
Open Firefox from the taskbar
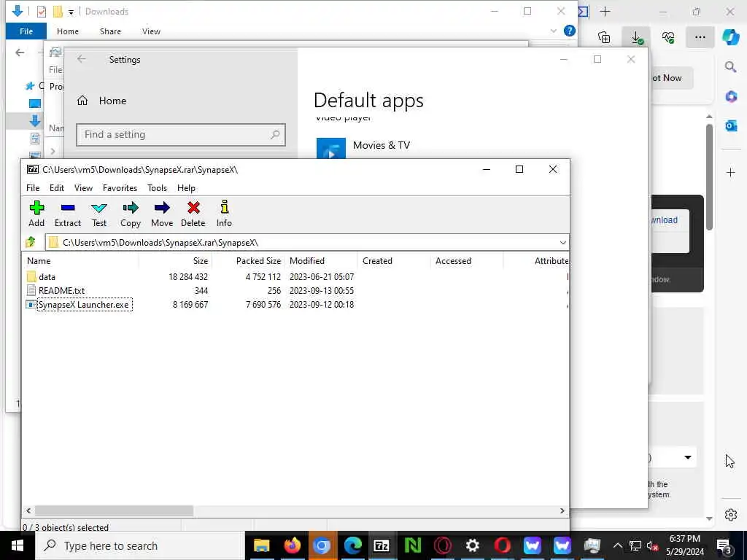pyautogui.click(x=292, y=545)
